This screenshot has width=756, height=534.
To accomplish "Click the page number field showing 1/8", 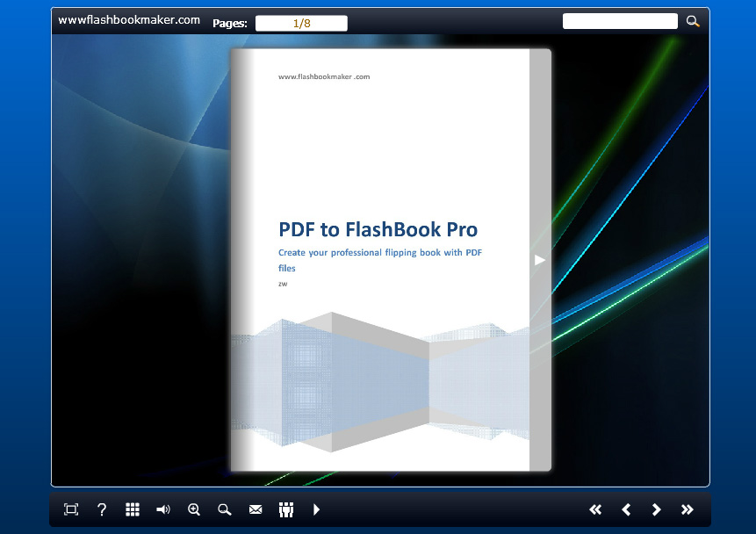I will [x=301, y=23].
